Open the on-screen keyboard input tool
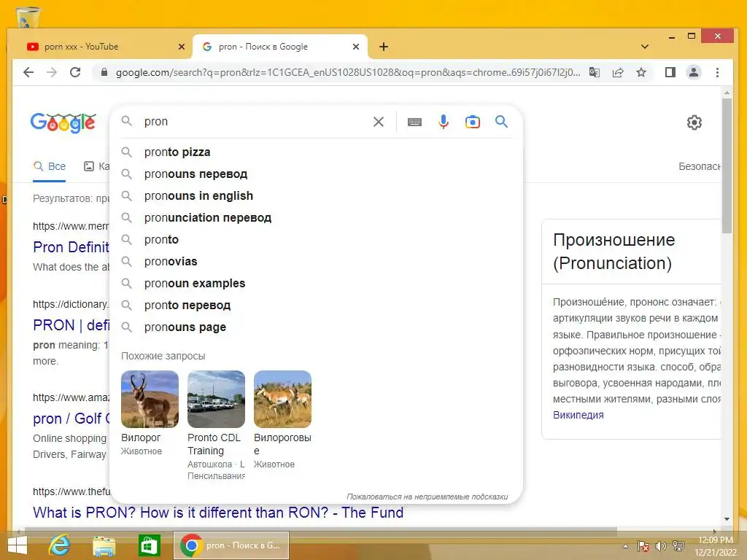747x560 pixels. point(414,122)
